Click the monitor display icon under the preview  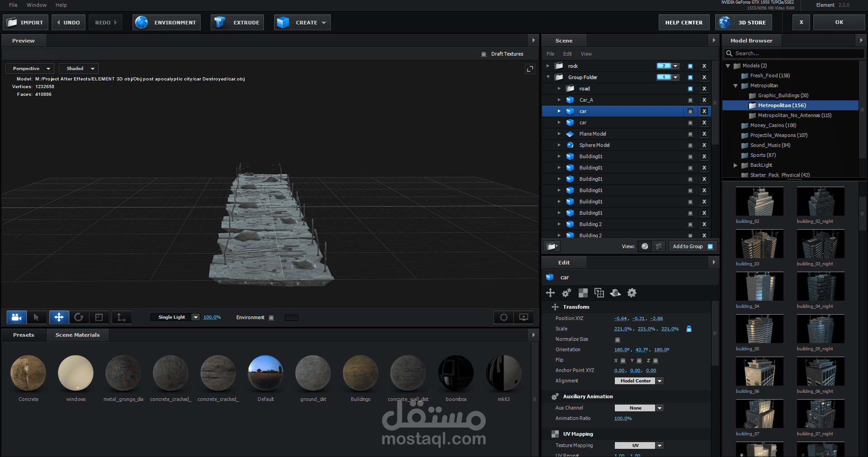(524, 317)
